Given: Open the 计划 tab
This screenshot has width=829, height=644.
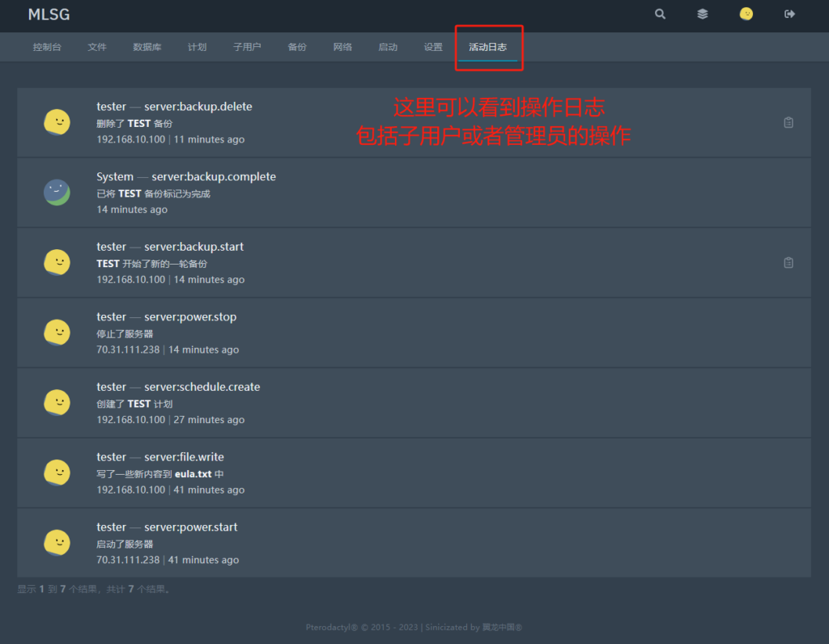Looking at the screenshot, I should (x=197, y=46).
